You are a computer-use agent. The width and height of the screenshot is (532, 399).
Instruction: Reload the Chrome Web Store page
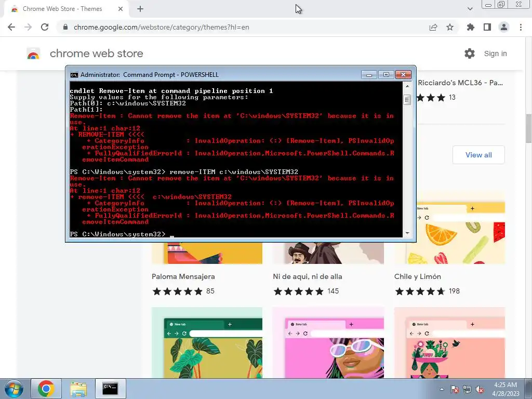tap(45, 27)
